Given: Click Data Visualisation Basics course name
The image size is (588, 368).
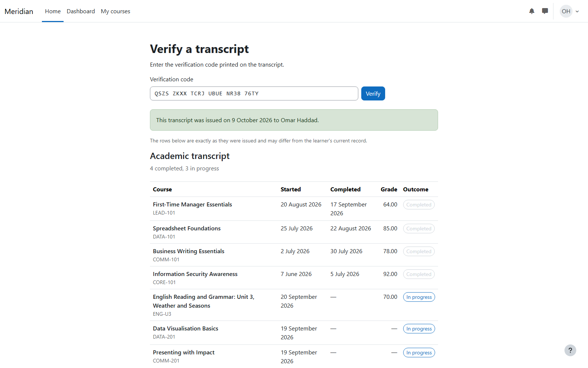Looking at the screenshot, I should (186, 329).
